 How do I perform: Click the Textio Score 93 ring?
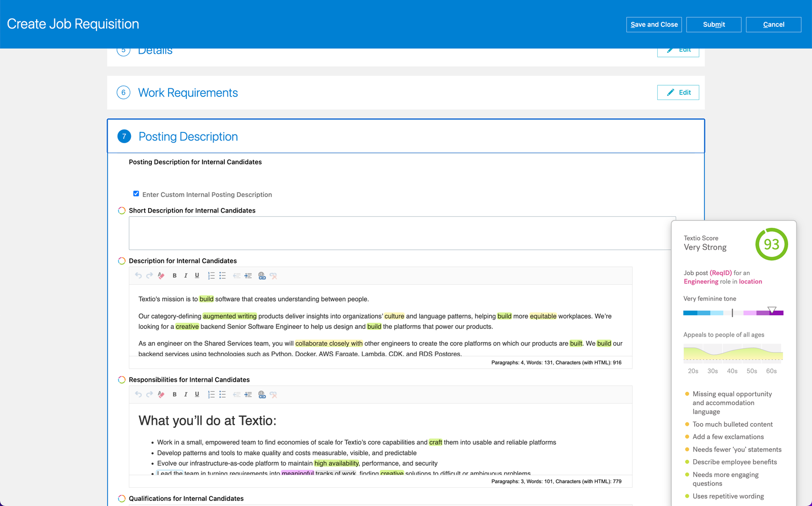coord(771,244)
